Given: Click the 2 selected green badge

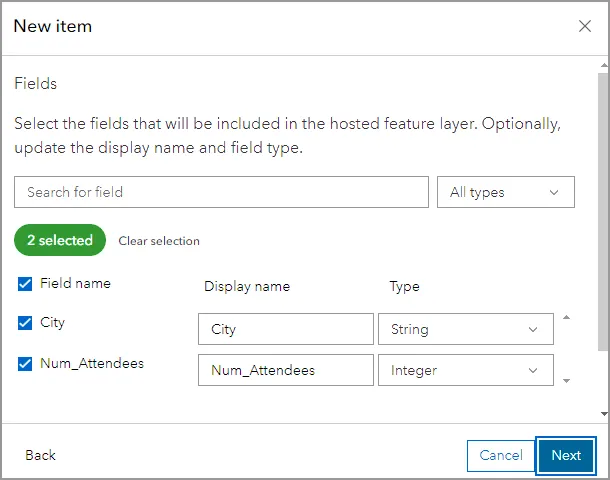Looking at the screenshot, I should [60, 240].
